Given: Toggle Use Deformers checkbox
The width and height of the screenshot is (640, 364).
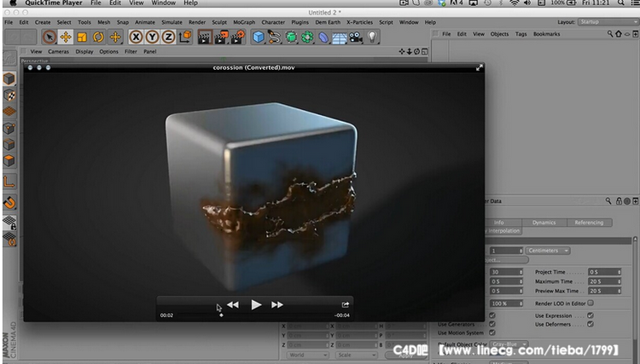Looking at the screenshot, I should coord(591,324).
